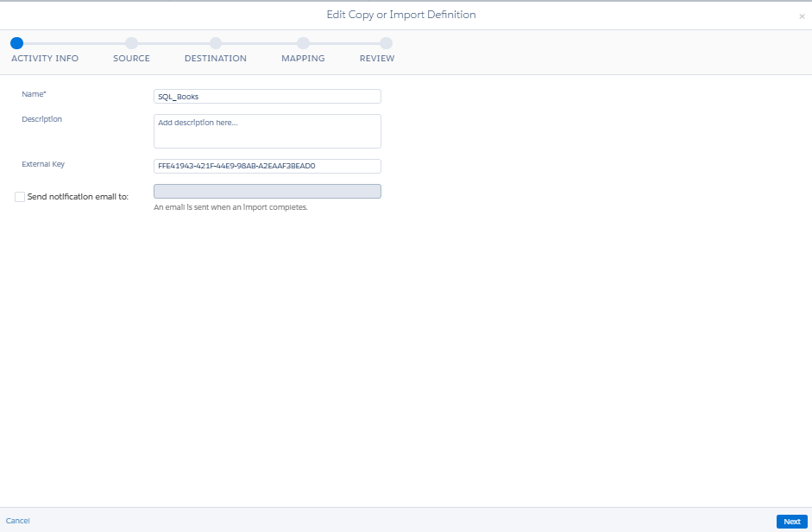The width and height of the screenshot is (812, 532).
Task: Click the Review step circle
Action: tap(386, 43)
